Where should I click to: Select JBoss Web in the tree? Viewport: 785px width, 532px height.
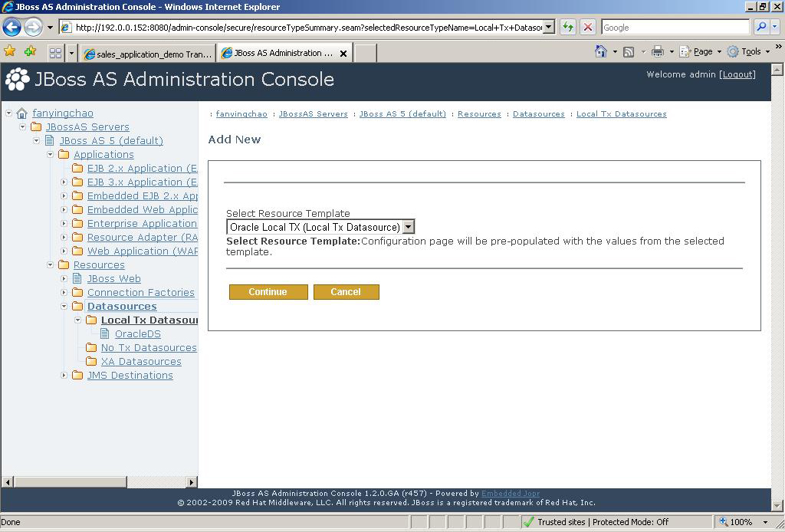(x=114, y=279)
